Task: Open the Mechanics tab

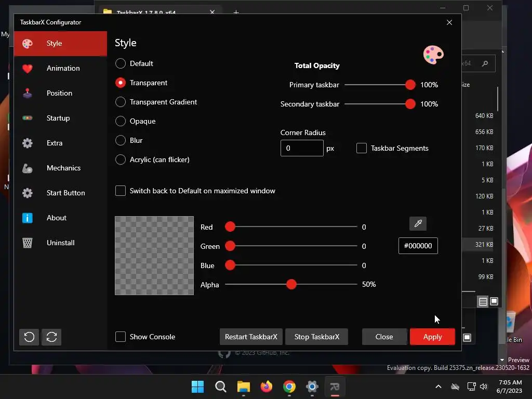Action: click(x=60, y=168)
